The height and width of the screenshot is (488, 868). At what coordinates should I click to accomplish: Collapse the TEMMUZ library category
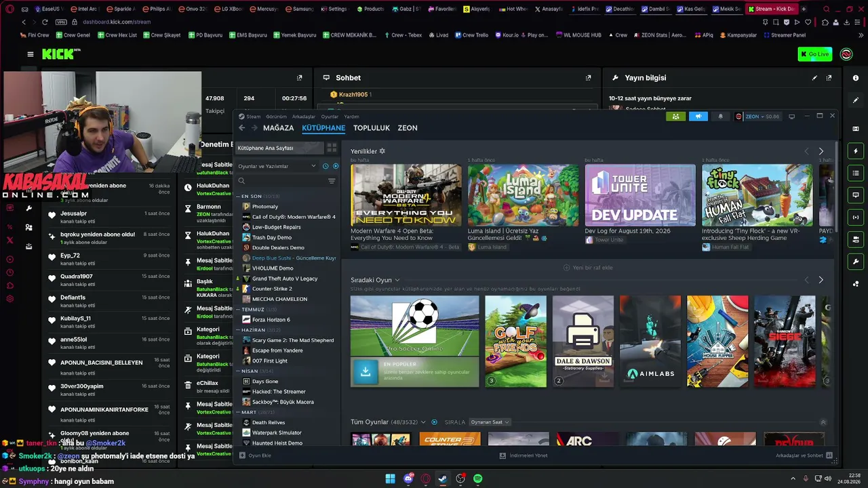click(x=238, y=309)
